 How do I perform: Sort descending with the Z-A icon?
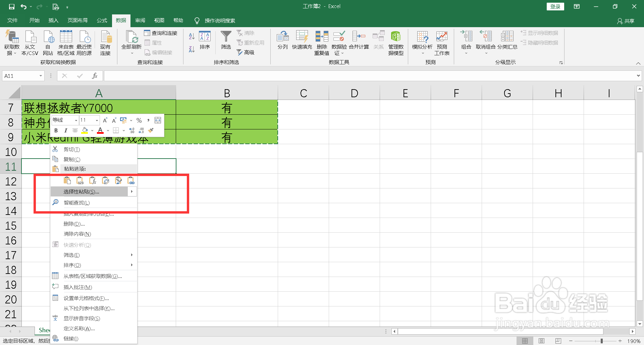click(192, 49)
